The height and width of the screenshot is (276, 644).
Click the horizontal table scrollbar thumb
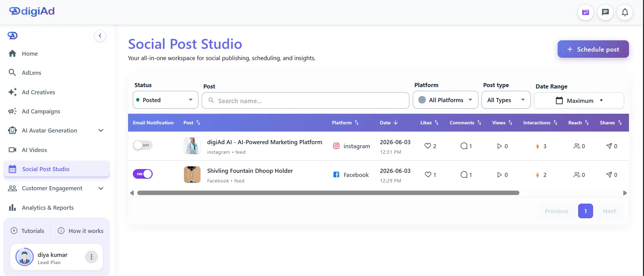pyautogui.click(x=328, y=193)
